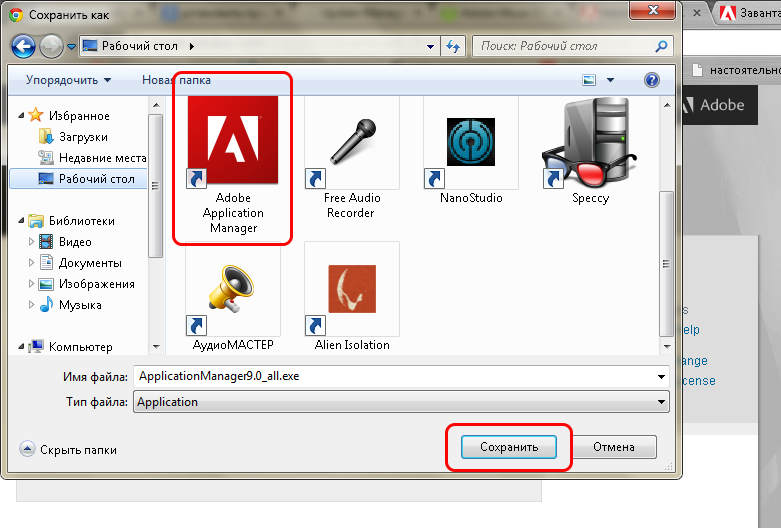
Task: Click the Компьютер monitor icon
Action: point(35,346)
